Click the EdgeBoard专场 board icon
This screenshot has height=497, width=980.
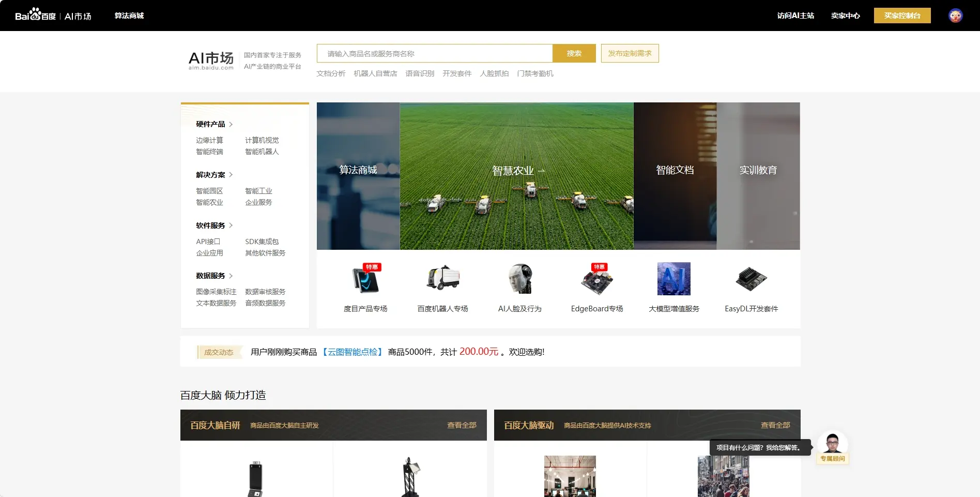click(x=596, y=279)
